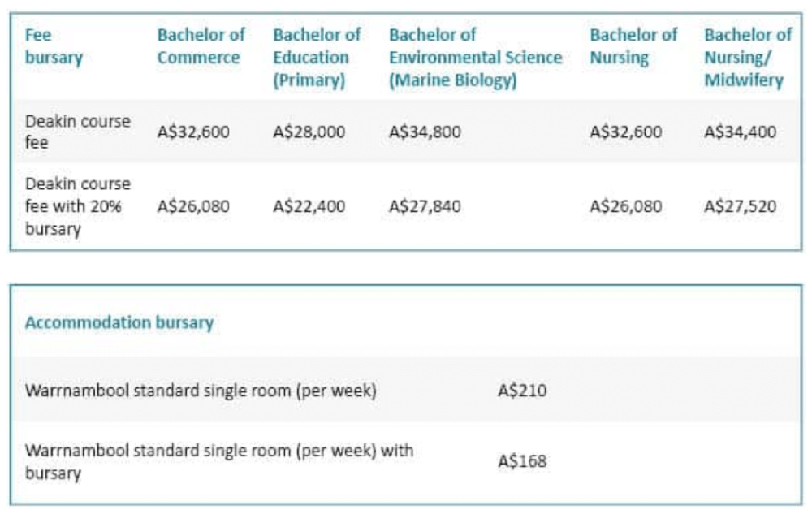Image resolution: width=812 pixels, height=510 pixels.
Task: Select the A$34,800 Environmental Science fee
Action: click(x=425, y=132)
